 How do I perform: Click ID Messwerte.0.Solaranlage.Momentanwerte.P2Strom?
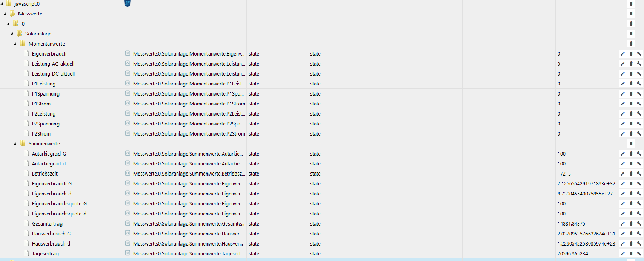[189, 134]
